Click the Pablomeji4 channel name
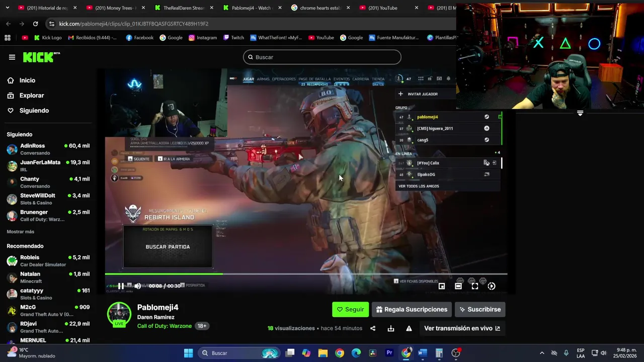The height and width of the screenshot is (362, 644). (157, 307)
